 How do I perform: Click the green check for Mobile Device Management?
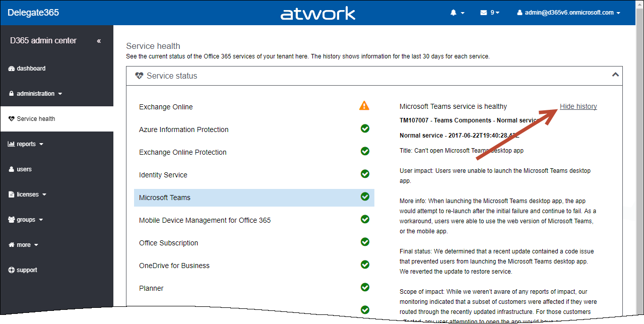point(365,219)
